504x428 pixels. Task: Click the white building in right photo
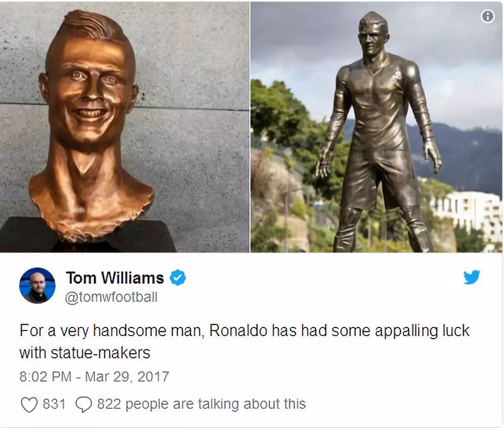click(x=466, y=215)
